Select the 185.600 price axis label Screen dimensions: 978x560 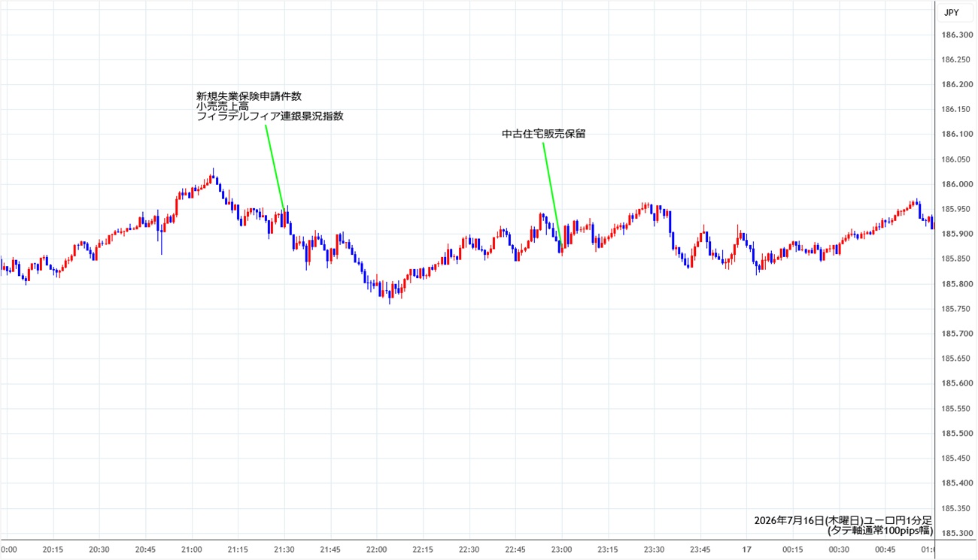tap(955, 383)
